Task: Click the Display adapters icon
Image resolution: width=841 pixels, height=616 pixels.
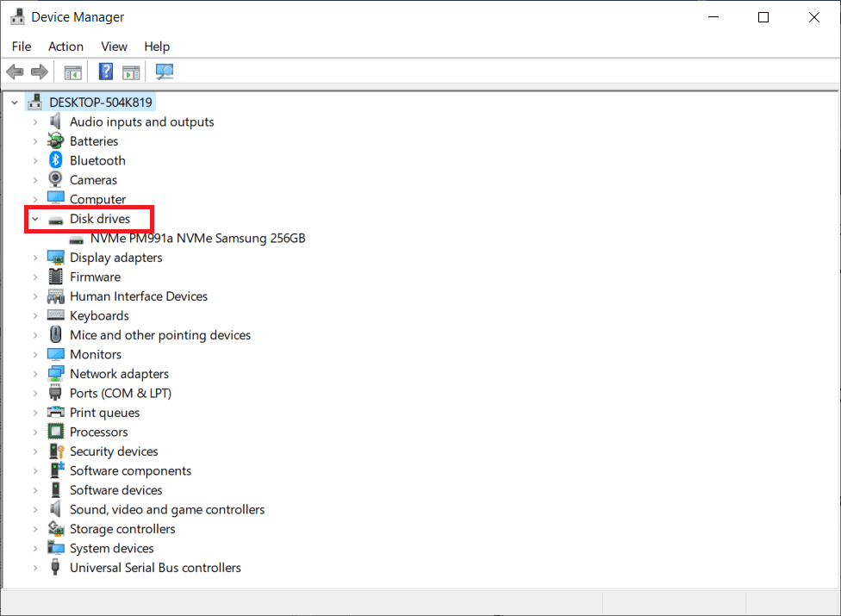Action: tap(56, 258)
